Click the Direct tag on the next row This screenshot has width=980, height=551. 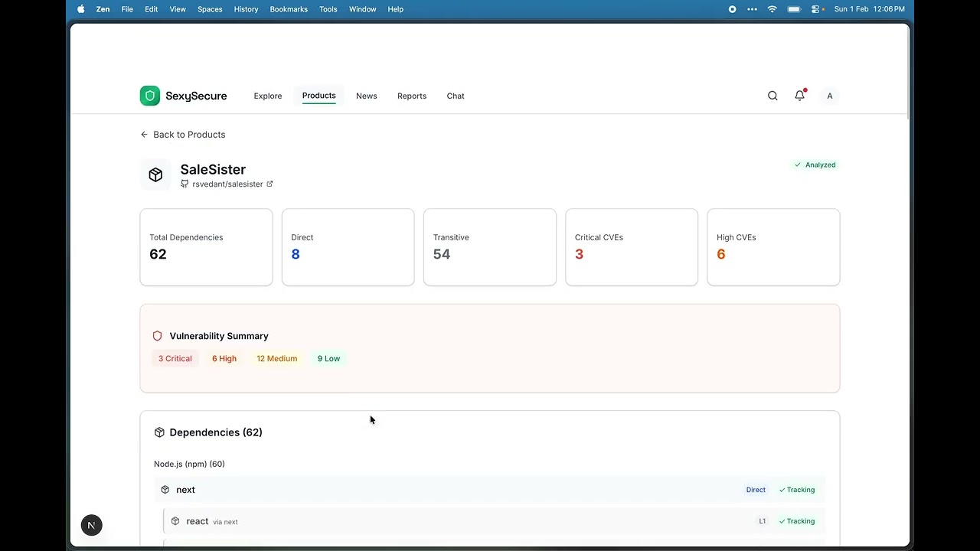pos(756,490)
